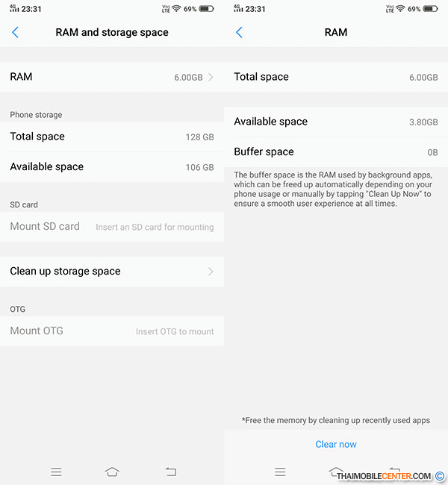Tap the RAM Available space 3.80GB row
448x485 pixels.
336,122
